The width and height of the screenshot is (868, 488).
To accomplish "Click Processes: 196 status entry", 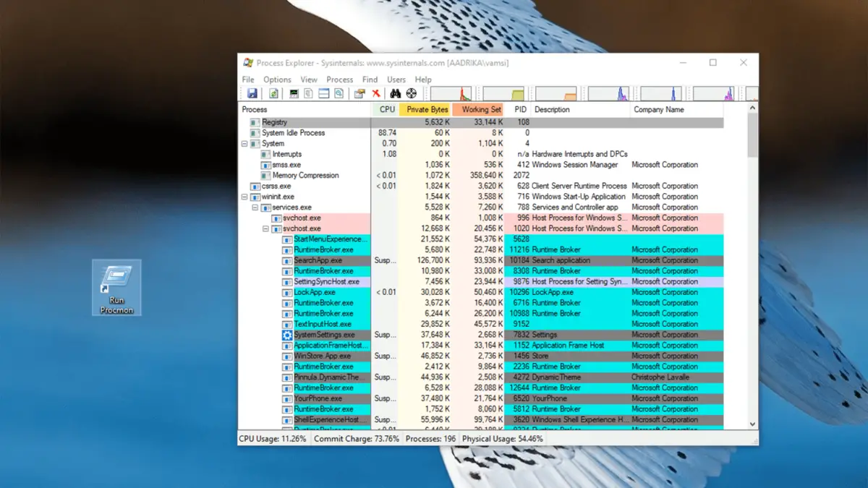I will 430,438.
